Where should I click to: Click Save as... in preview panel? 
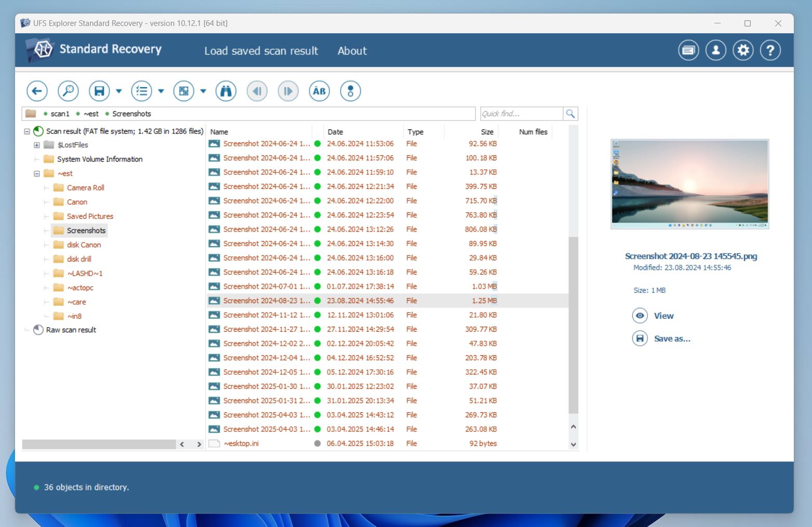[x=661, y=339]
